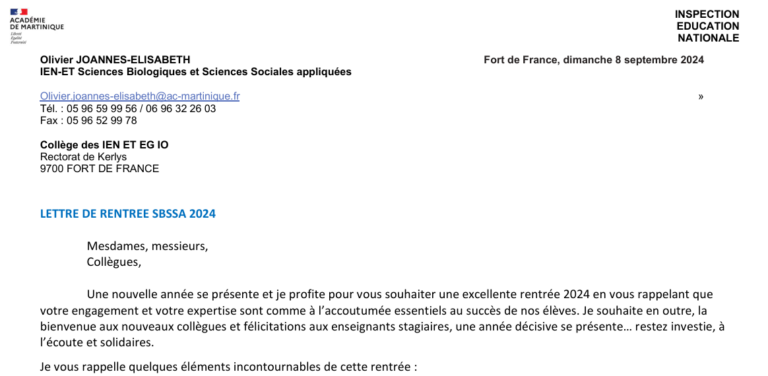The height and width of the screenshot is (376, 768).
Task: Click the paragraph starting Une nouvelle année
Action: pos(382,318)
